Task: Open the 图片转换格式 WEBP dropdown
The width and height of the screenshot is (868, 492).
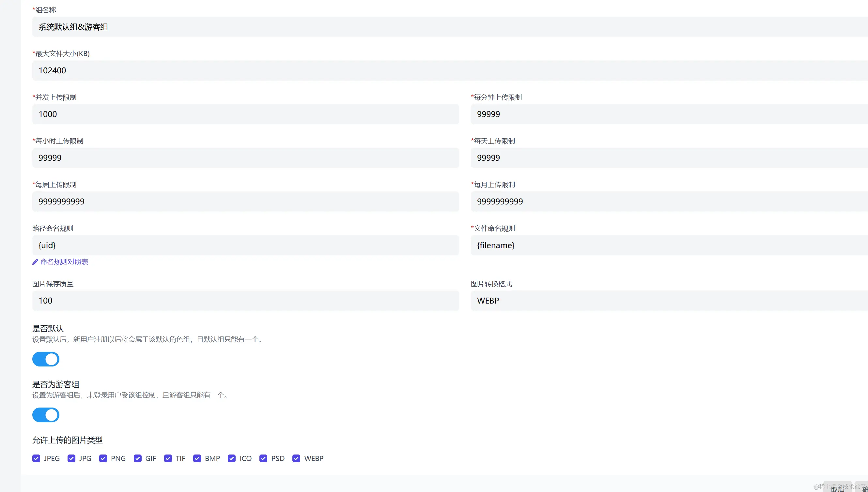Action: click(x=669, y=301)
